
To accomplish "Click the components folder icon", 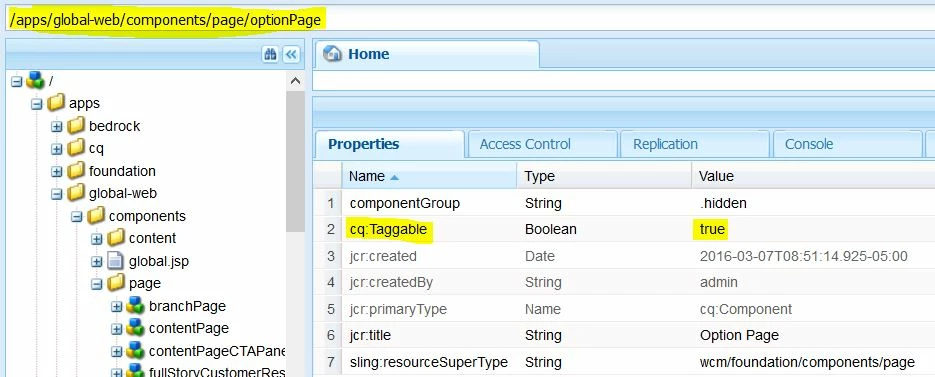I will tap(96, 216).
